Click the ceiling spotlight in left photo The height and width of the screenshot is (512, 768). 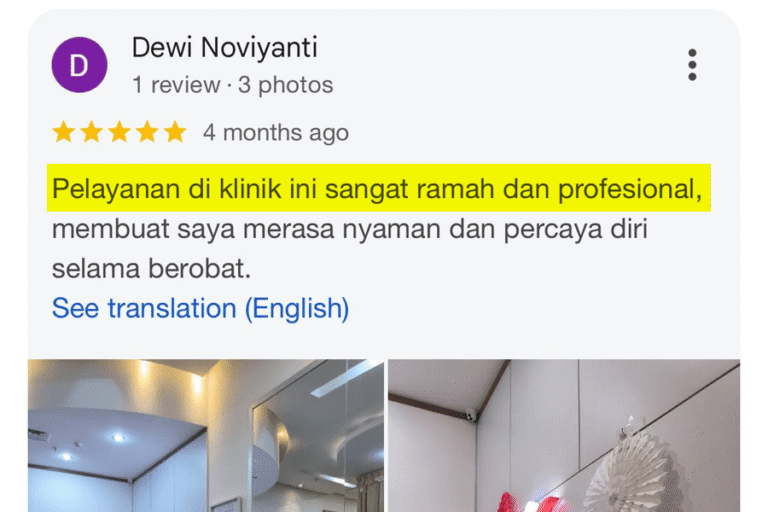coord(118,437)
